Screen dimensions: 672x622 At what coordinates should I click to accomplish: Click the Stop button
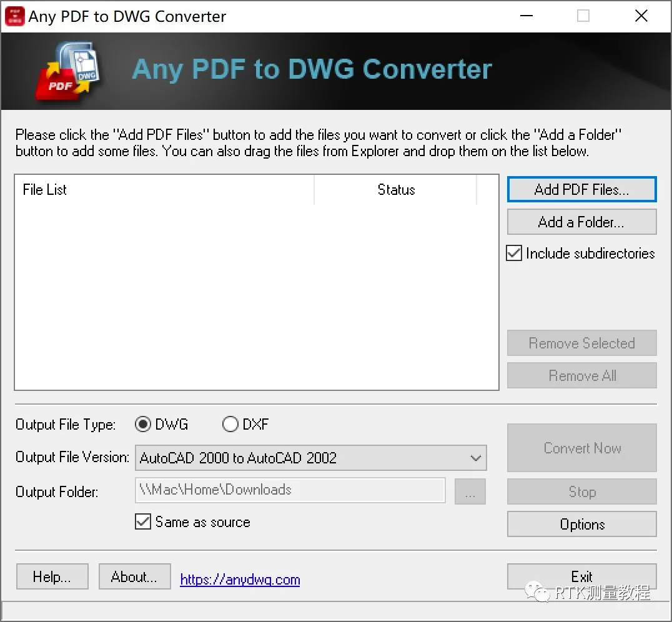click(x=581, y=491)
